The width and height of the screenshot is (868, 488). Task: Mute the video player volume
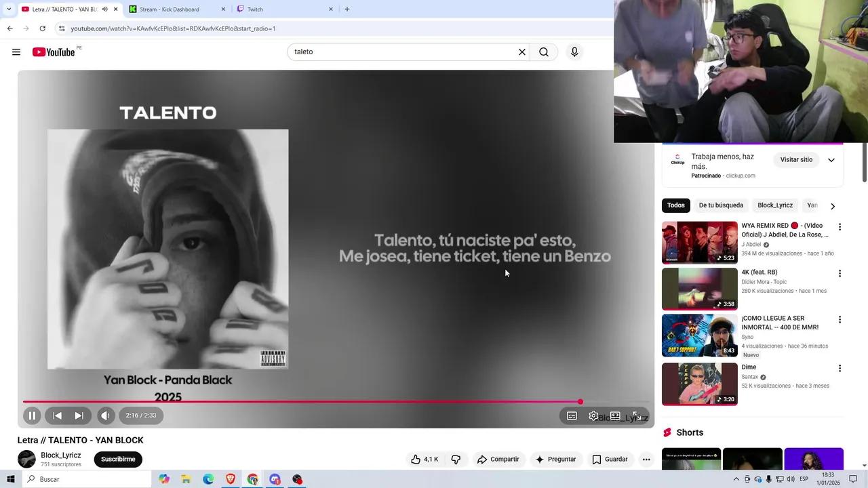pyautogui.click(x=105, y=415)
